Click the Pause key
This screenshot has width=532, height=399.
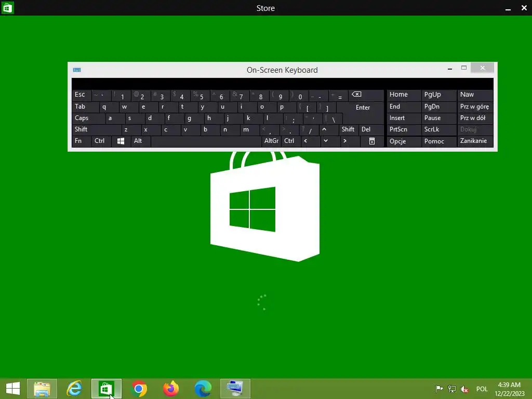pos(438,118)
